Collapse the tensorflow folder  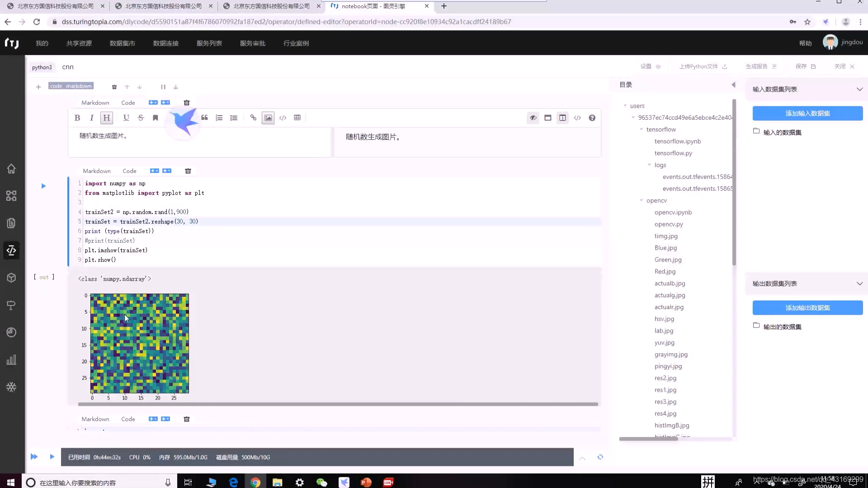click(x=642, y=129)
